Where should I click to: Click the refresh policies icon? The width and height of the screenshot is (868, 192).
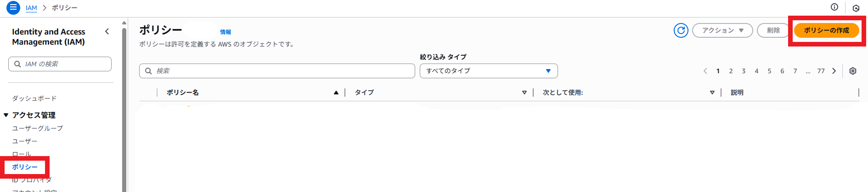[x=681, y=30]
